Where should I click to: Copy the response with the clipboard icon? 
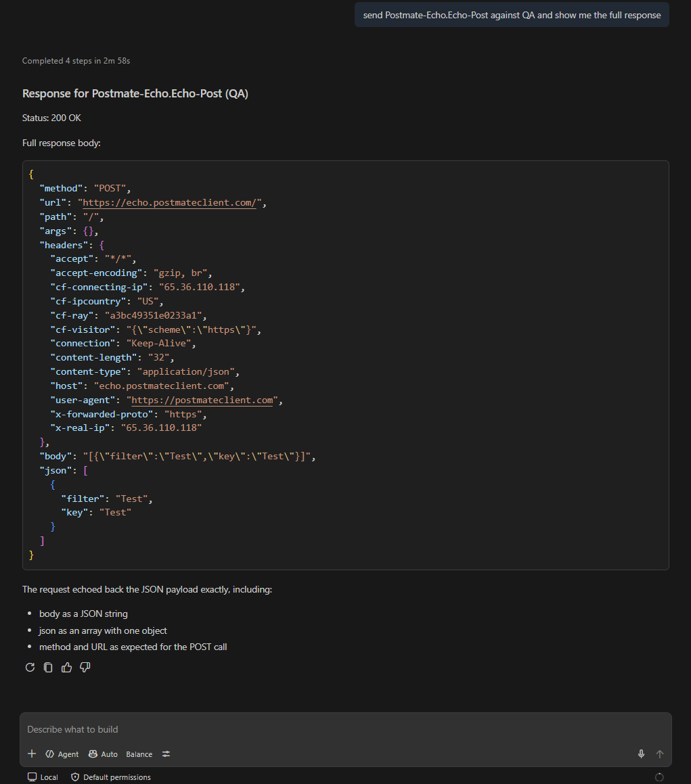tap(48, 668)
